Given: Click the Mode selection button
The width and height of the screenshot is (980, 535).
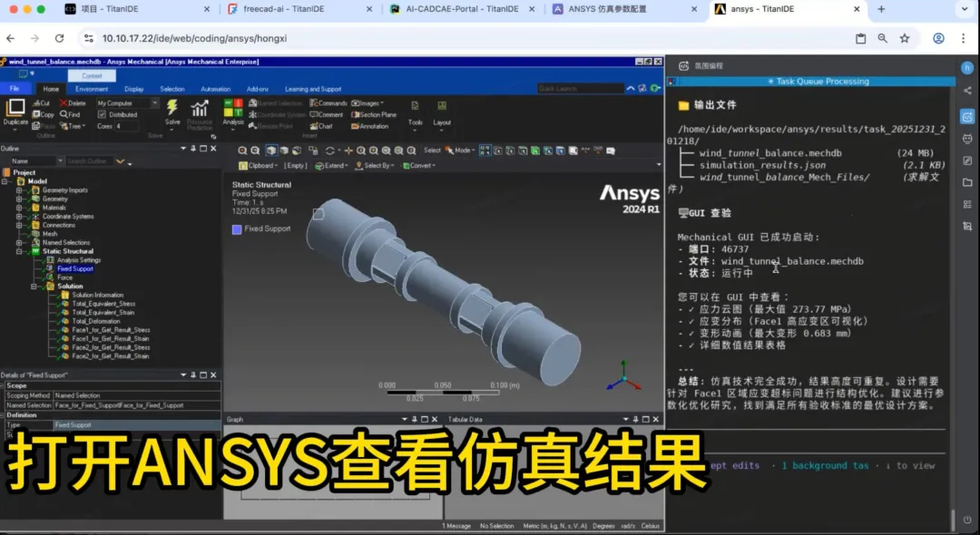Looking at the screenshot, I should pyautogui.click(x=461, y=151).
